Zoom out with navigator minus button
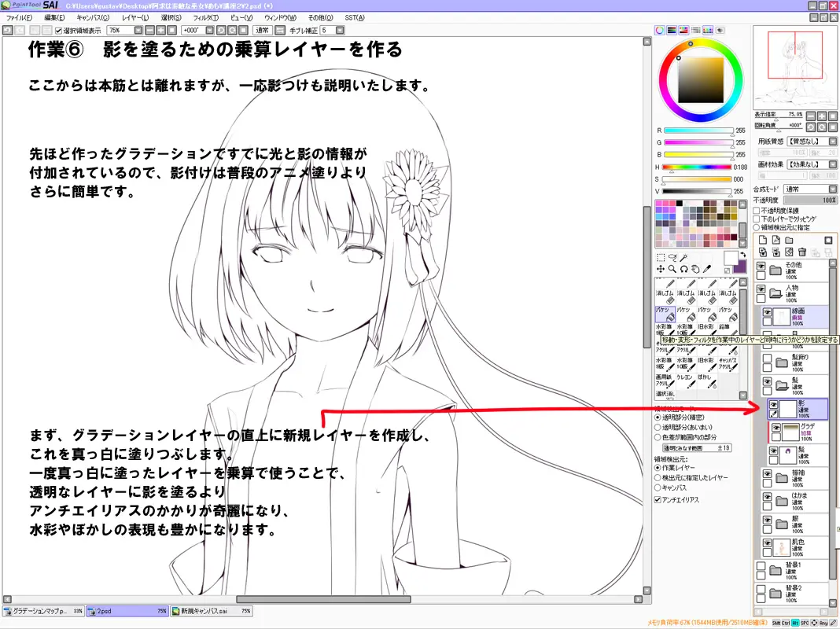 811,116
